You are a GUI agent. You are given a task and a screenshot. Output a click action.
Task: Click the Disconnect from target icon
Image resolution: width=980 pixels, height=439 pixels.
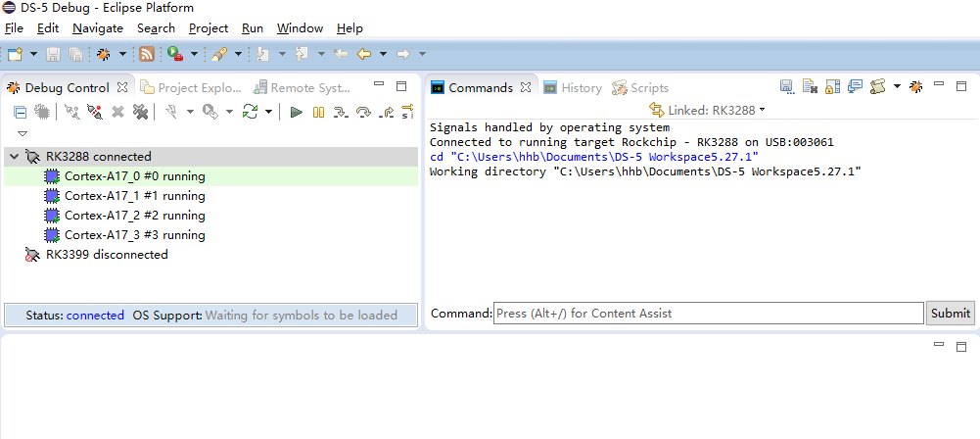(95, 112)
